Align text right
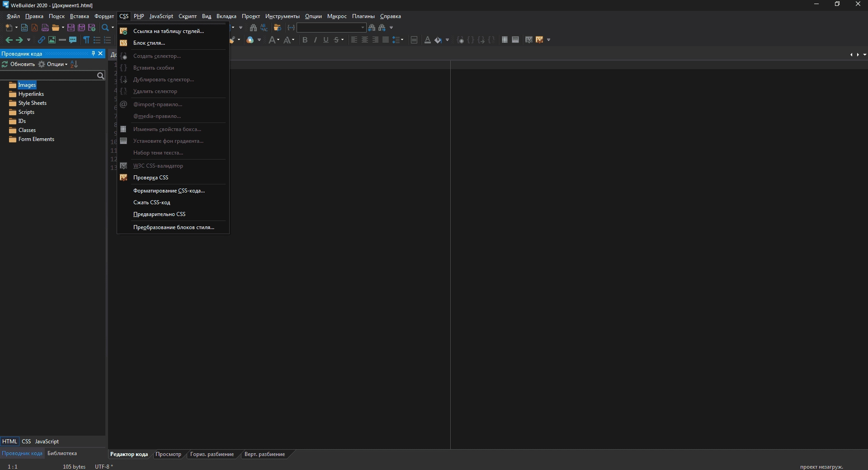Image resolution: width=868 pixels, height=470 pixels. point(375,40)
